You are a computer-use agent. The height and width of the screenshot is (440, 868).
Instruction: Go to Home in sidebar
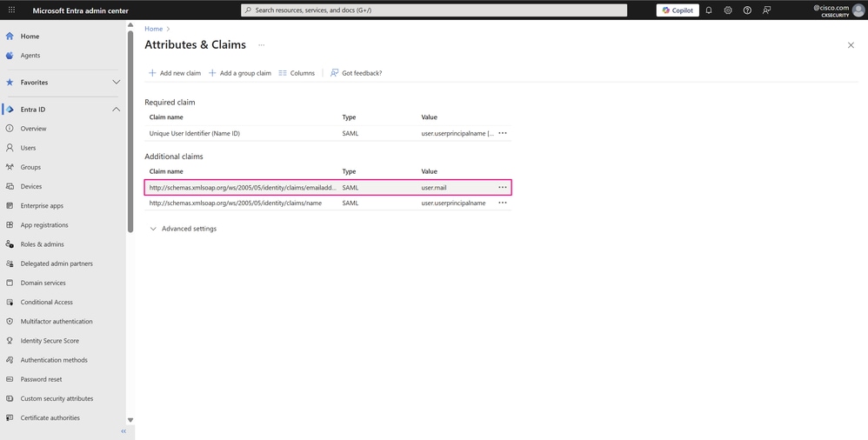point(30,36)
